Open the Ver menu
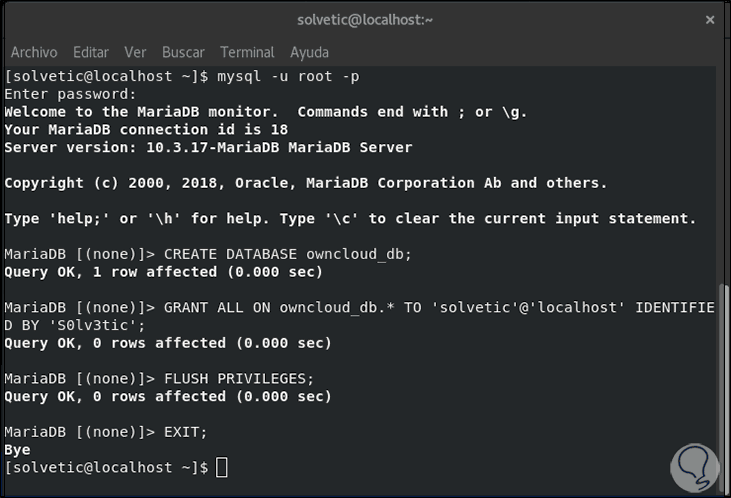 pyautogui.click(x=135, y=52)
